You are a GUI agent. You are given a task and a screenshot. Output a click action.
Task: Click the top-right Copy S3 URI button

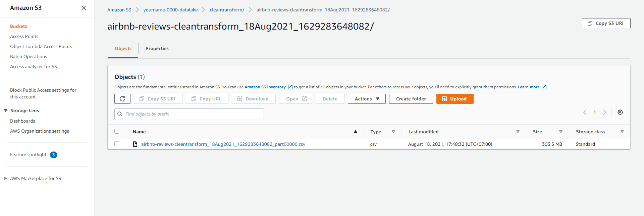pos(606,23)
